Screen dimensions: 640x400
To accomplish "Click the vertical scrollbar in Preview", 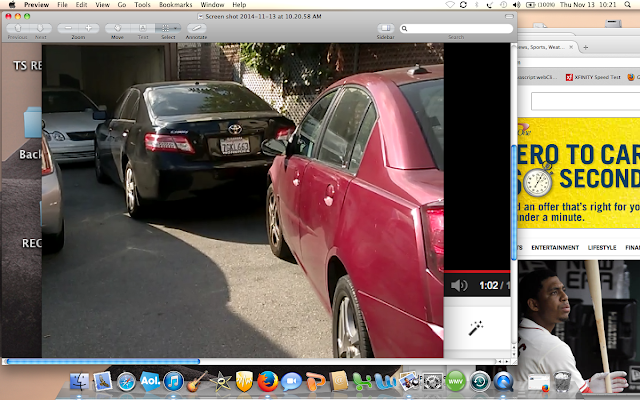I will click(x=514, y=202).
